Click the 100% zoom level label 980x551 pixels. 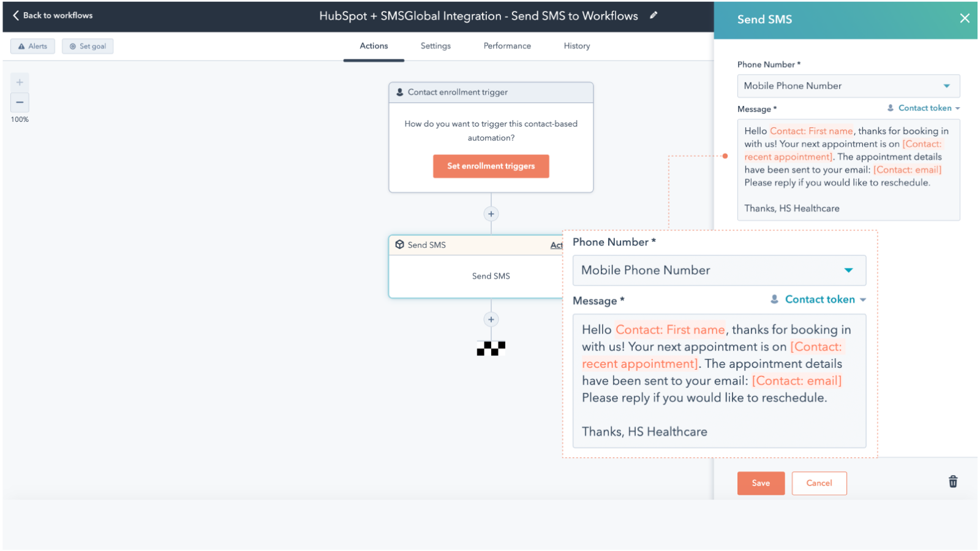click(x=20, y=119)
